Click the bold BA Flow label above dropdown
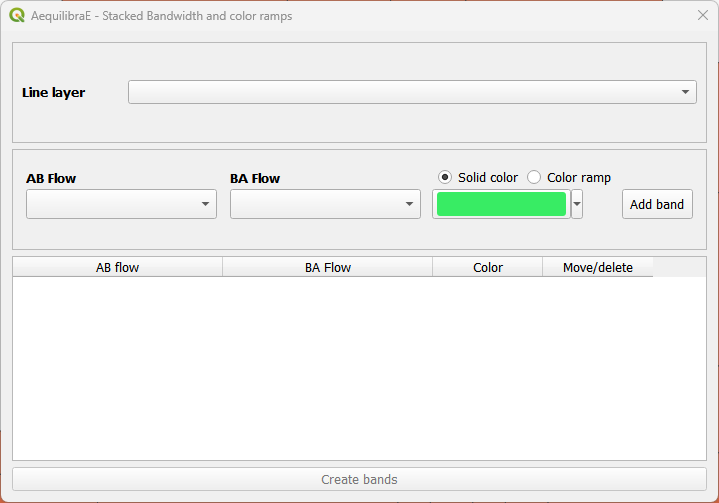The image size is (719, 503). 255,178
